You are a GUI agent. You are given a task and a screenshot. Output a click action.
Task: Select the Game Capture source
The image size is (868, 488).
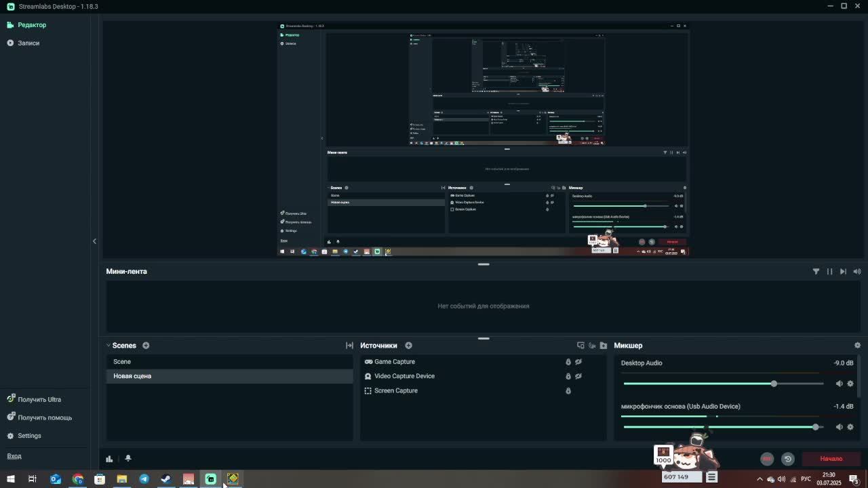[389, 362]
